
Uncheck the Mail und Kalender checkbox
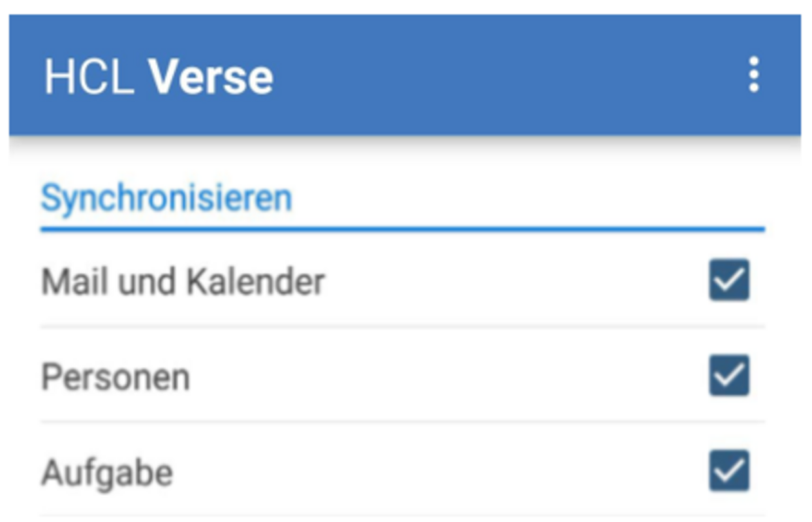point(728,281)
